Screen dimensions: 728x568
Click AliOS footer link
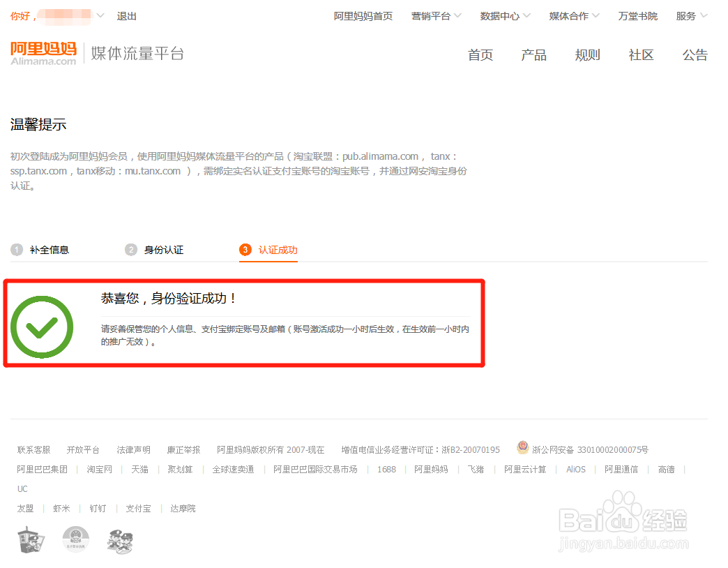pos(576,469)
